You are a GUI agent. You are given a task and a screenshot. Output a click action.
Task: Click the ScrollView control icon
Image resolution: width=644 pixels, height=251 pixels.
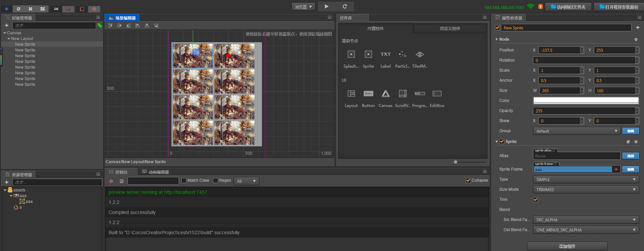[402, 94]
